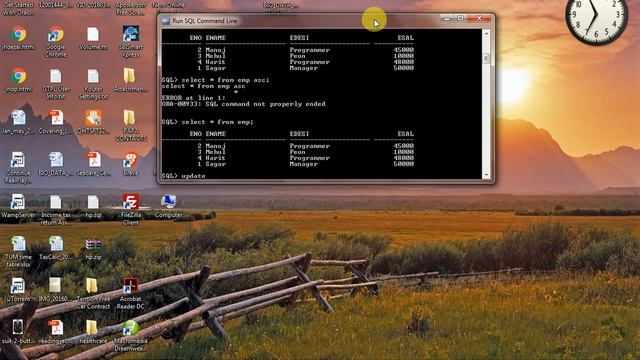Launch the Acrobat Reader DC shortcut
The height and width of the screenshot is (360, 640).
131,286
